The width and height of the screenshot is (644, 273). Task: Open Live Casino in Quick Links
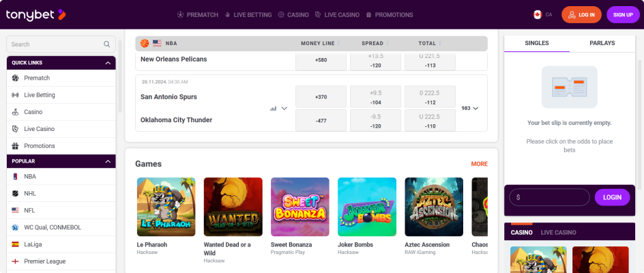(39, 129)
